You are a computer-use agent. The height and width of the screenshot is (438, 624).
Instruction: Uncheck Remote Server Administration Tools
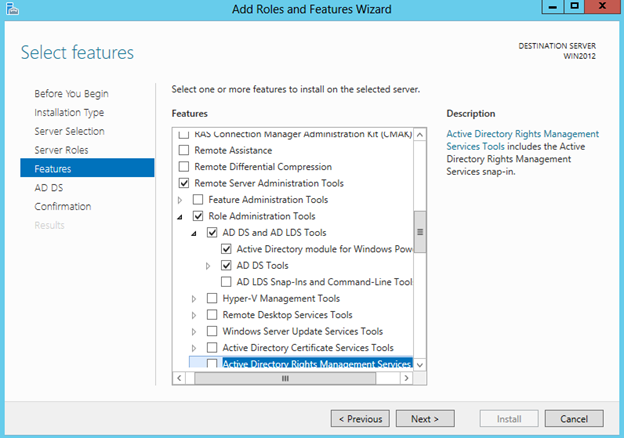(x=183, y=184)
